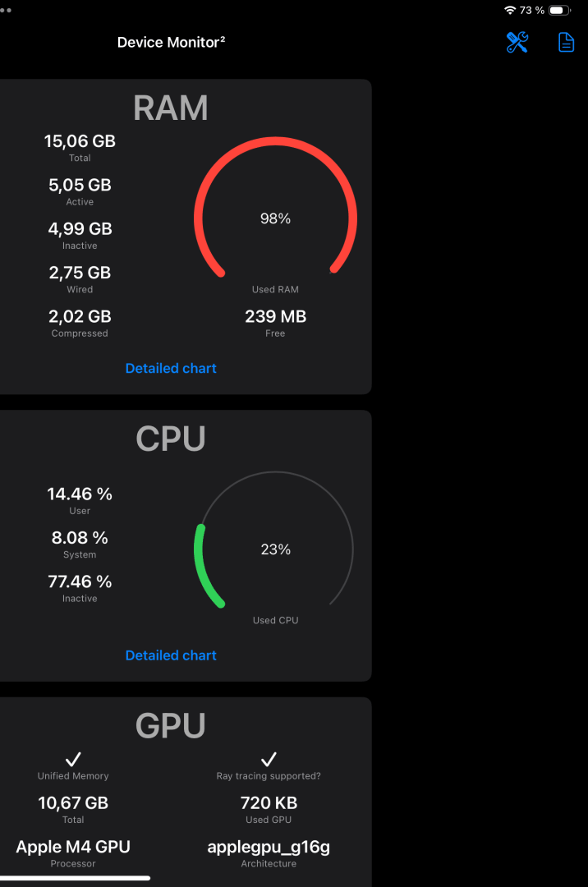The height and width of the screenshot is (887, 588).
Task: Open the document report icon
Action: coord(566,42)
